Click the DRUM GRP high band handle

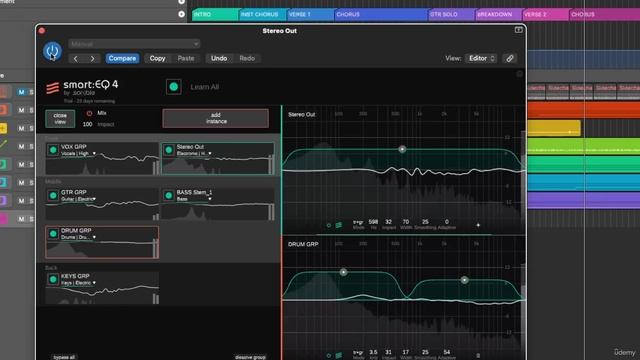[464, 280]
